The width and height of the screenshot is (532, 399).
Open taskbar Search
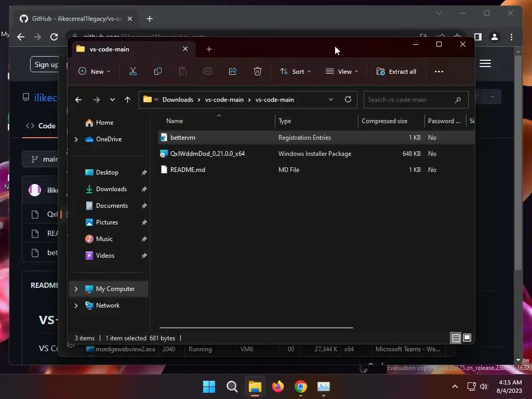point(232,387)
